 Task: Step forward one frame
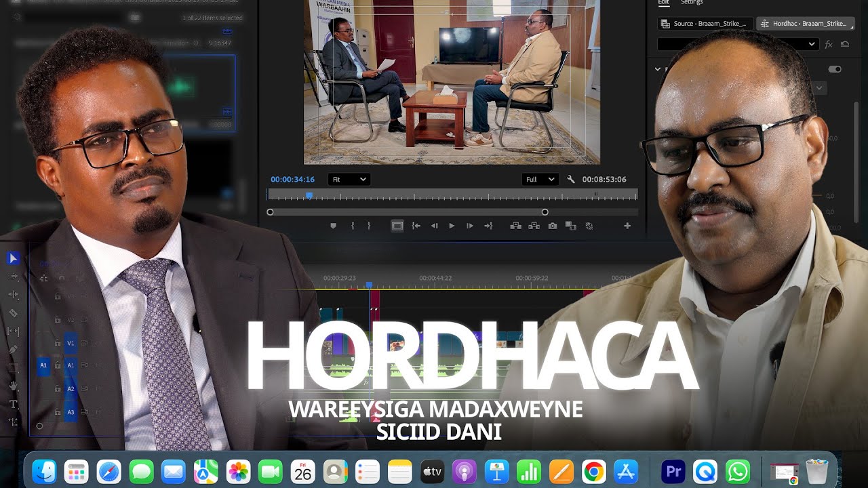tap(469, 226)
